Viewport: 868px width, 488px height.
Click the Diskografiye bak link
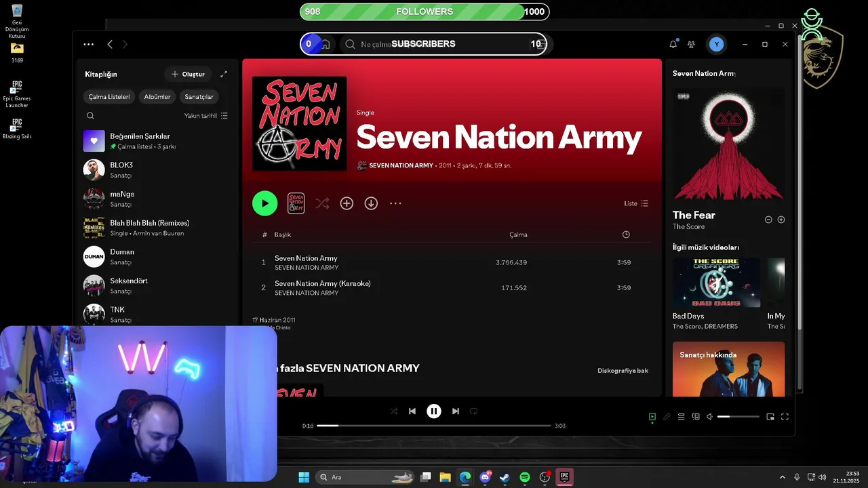click(623, 371)
